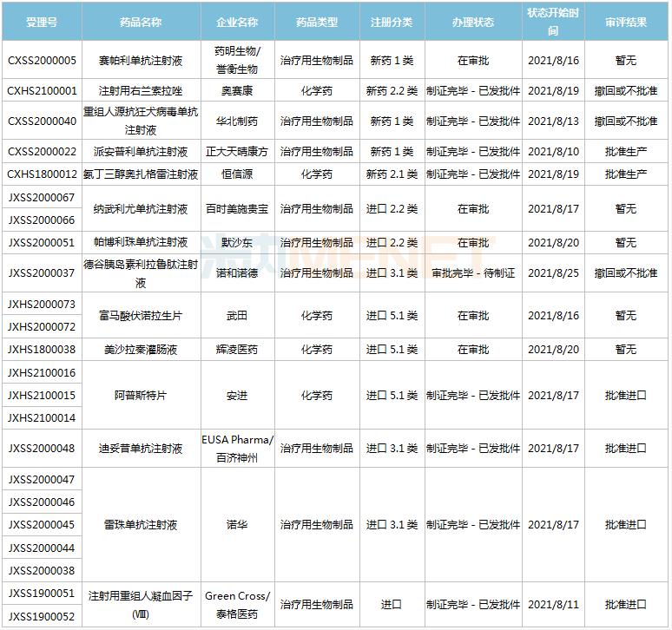The image size is (672, 630).
Task: Select cell JXSS2000037
Action: pos(42,272)
